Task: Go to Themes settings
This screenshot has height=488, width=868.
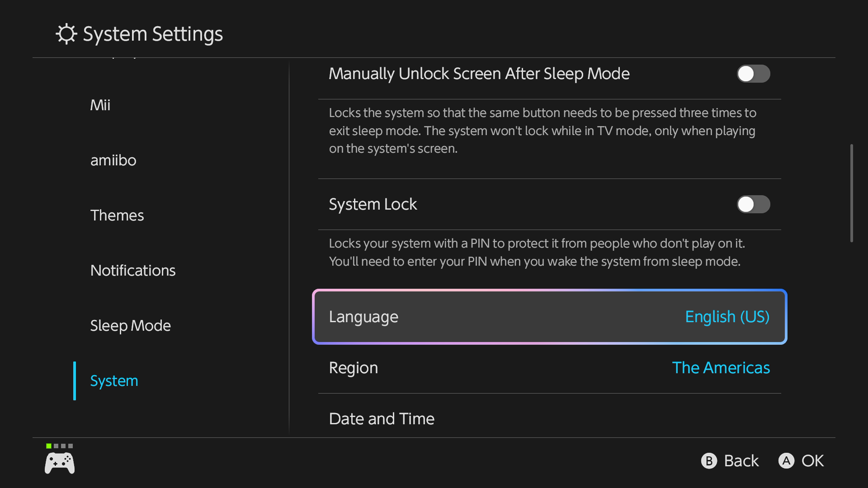Action: coord(117,216)
